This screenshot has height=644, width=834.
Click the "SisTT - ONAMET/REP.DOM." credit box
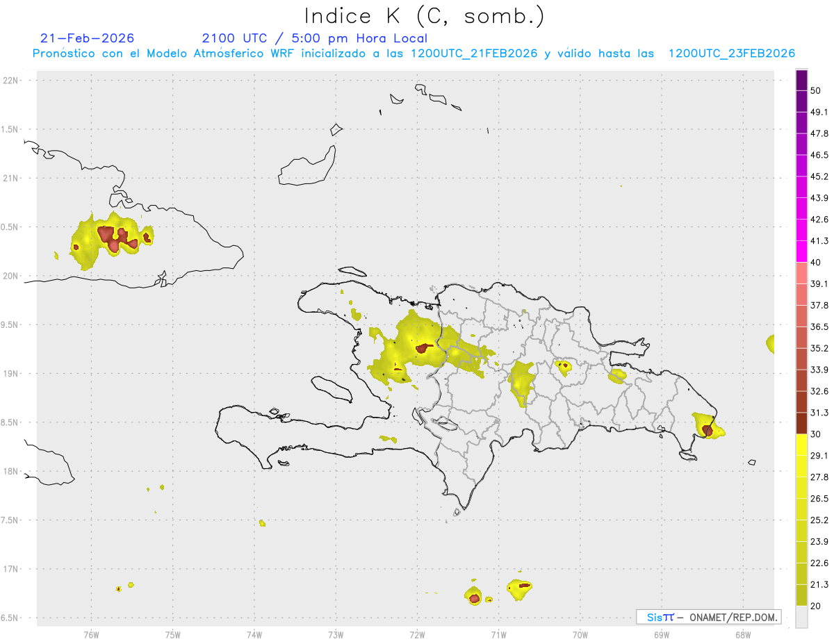708,617
